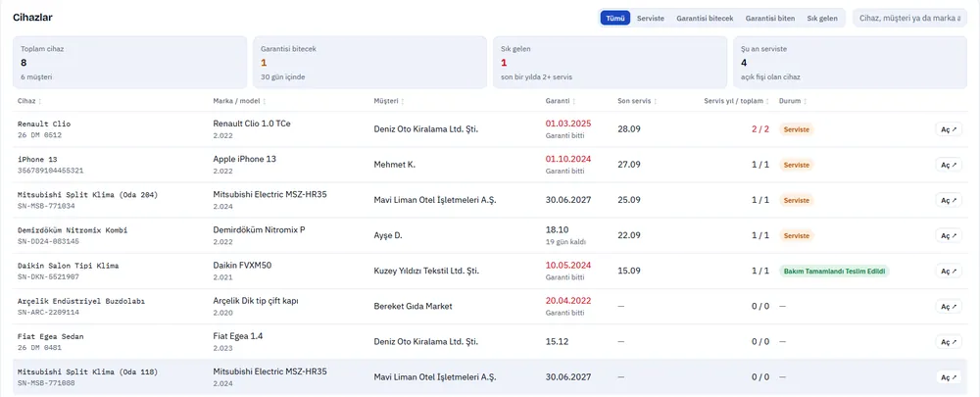Switch to the Serviste filter tab

[651, 18]
